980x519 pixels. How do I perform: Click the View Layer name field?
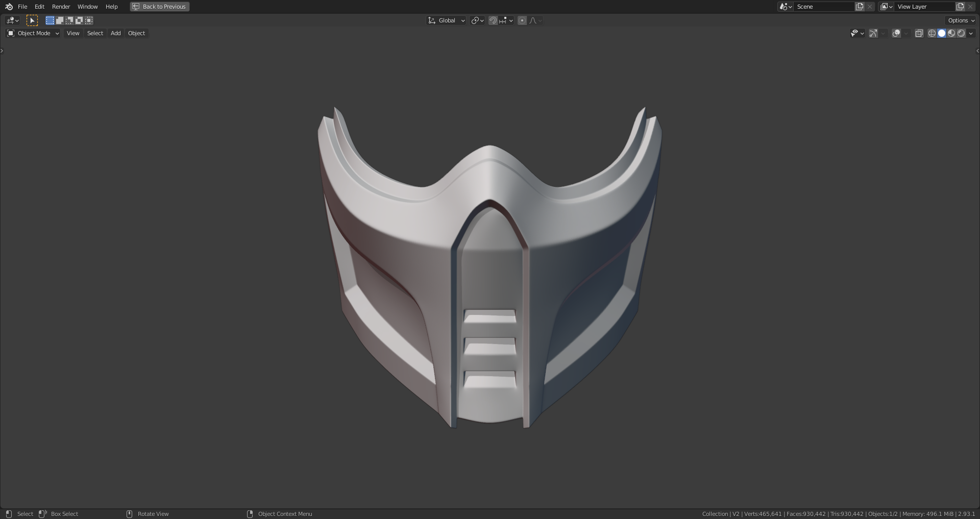924,7
